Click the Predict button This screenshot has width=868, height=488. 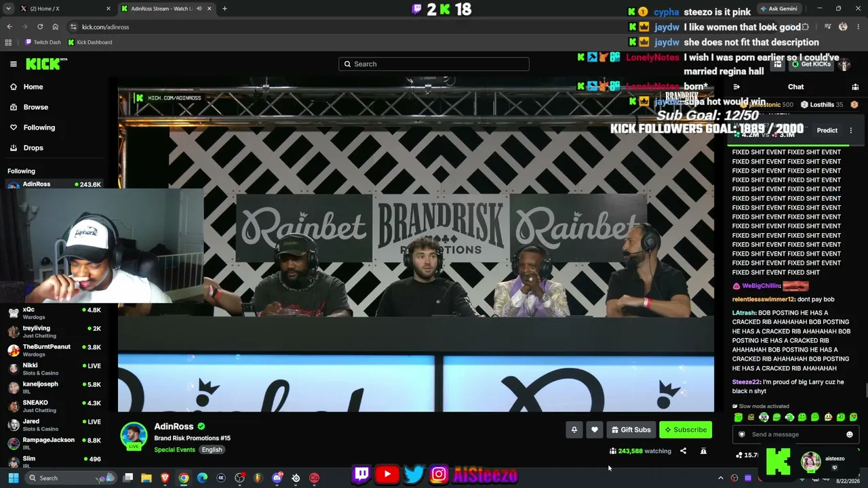point(827,130)
